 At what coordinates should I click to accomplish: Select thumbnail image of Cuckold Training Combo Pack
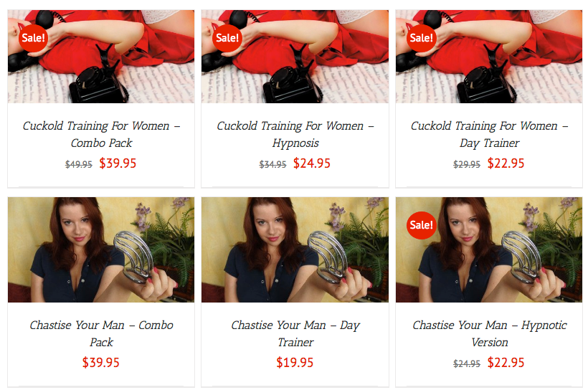point(101,56)
